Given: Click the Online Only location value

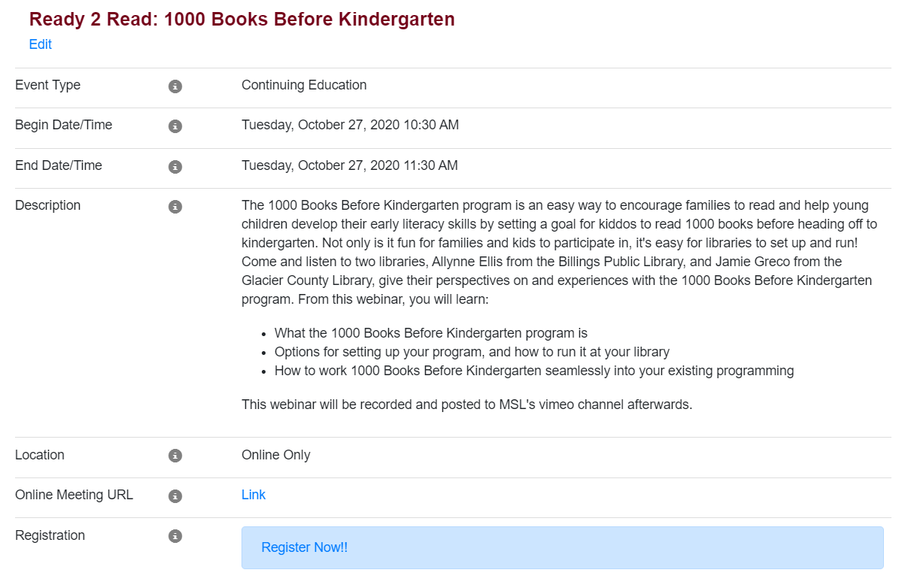Looking at the screenshot, I should (x=275, y=454).
